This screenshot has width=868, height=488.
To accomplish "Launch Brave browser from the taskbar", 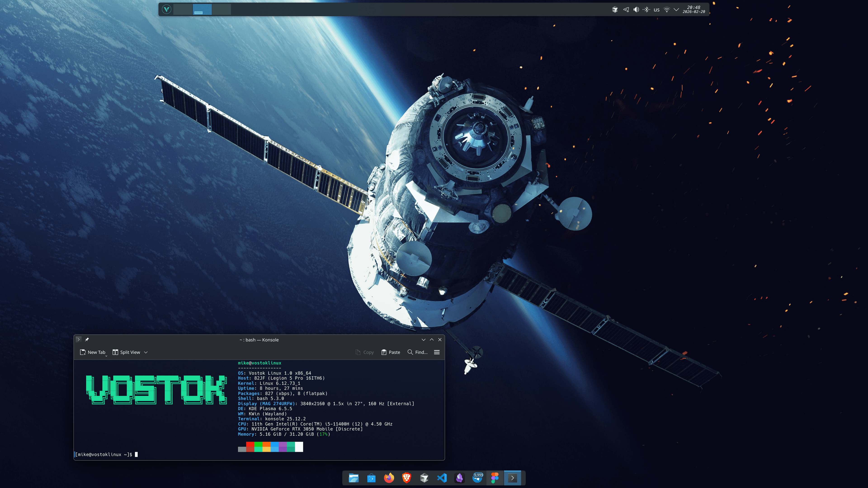I will [x=406, y=478].
